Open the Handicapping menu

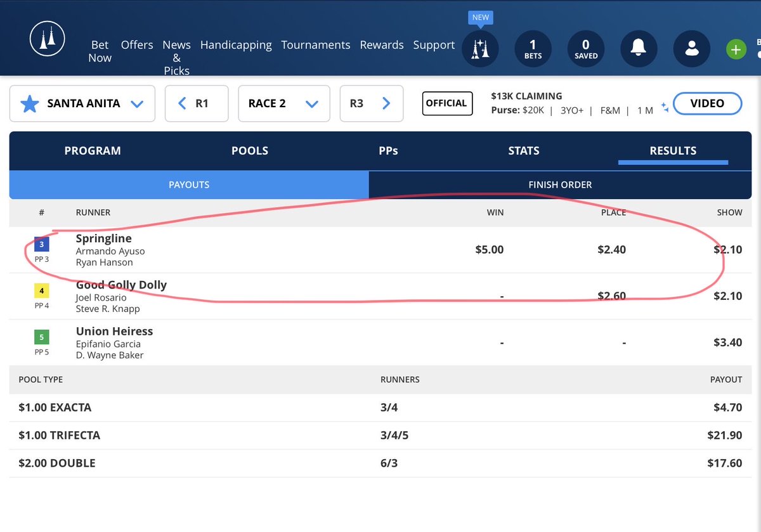[236, 45]
